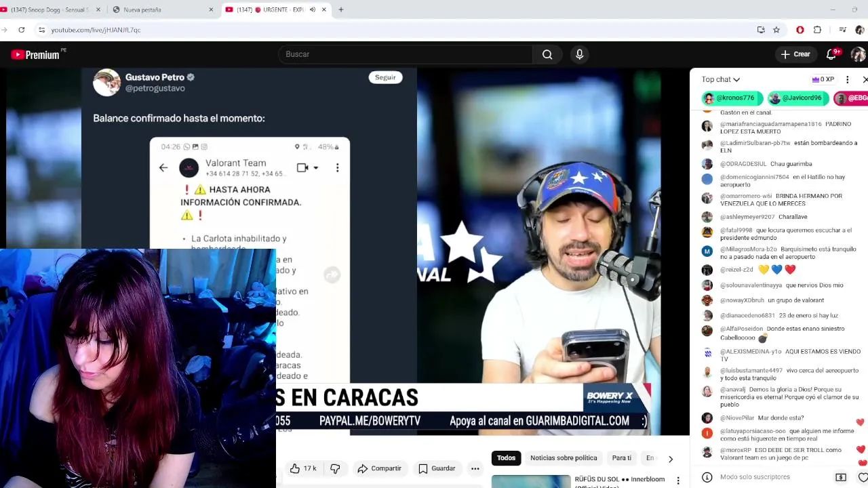Open the chat three-dot options menu
Screen dimensions: 868x488
[847, 79]
